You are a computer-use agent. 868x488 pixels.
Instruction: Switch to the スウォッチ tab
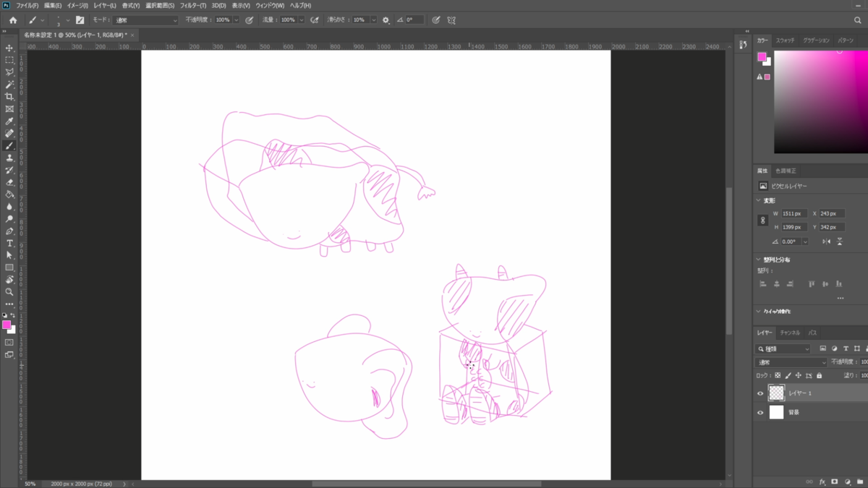[x=786, y=40]
